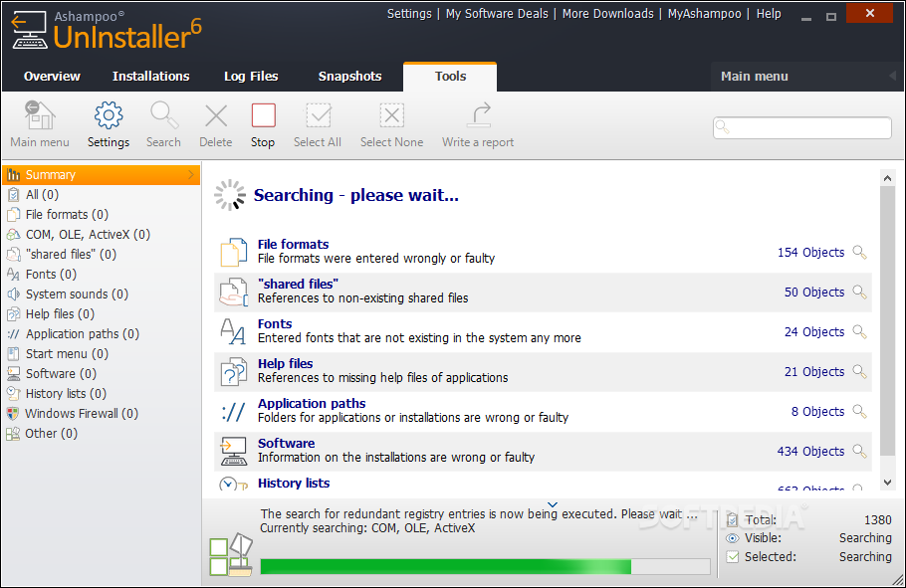Select COM, OLE, ActiveX (0) entry

102,235
